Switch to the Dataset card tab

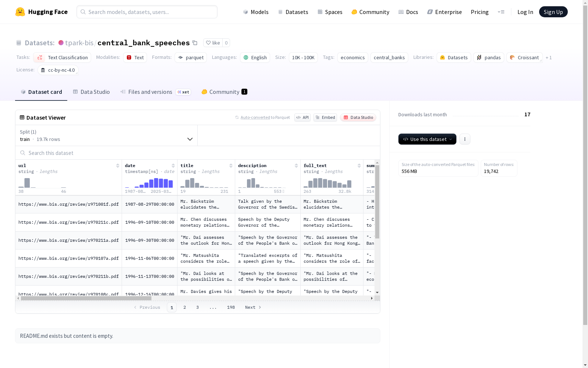41,92
